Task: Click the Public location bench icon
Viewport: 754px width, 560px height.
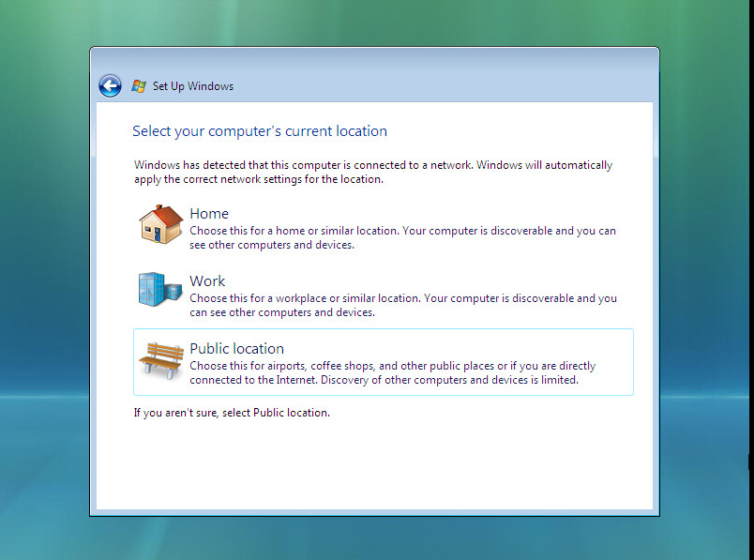Action: click(161, 360)
